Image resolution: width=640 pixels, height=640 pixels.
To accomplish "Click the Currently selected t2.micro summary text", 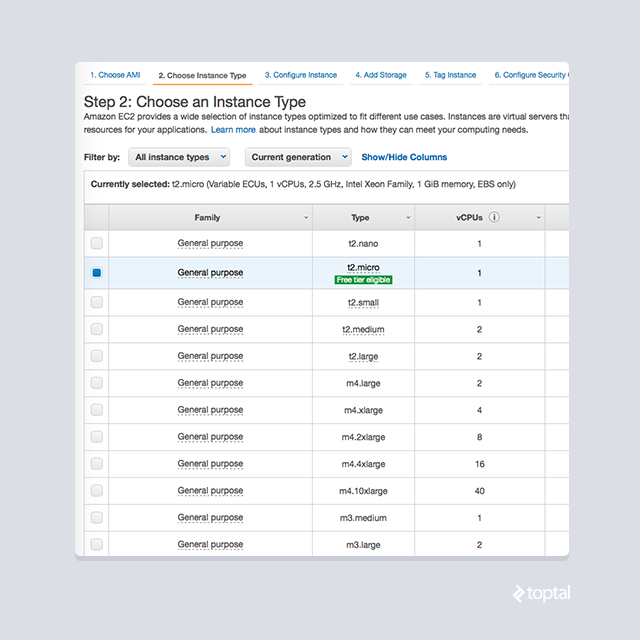I will point(303,184).
